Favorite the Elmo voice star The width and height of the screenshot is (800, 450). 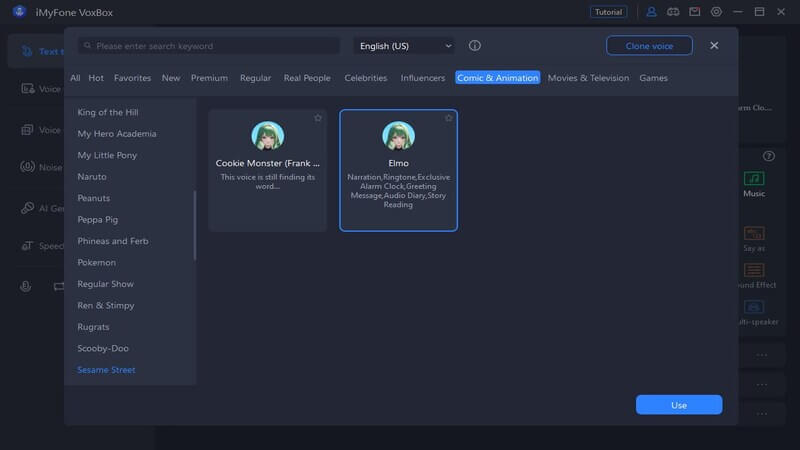click(x=448, y=118)
